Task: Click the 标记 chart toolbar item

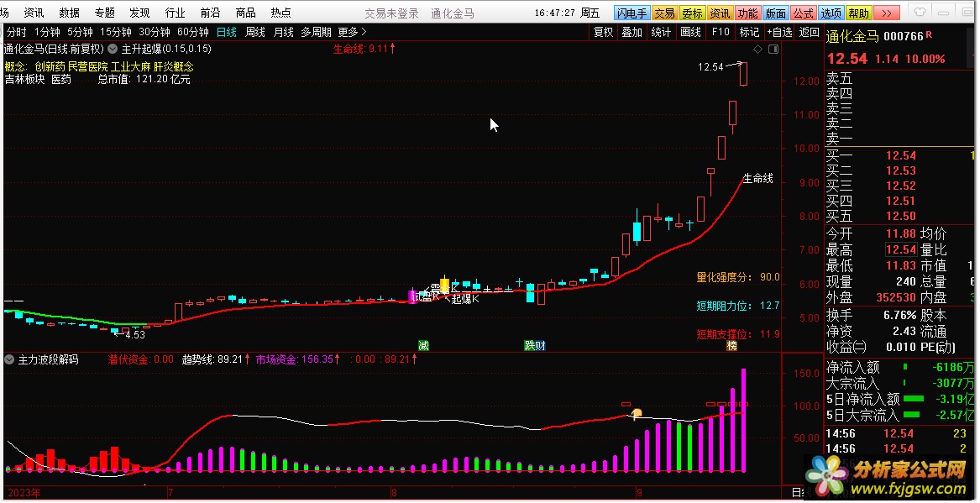Action: [x=749, y=32]
